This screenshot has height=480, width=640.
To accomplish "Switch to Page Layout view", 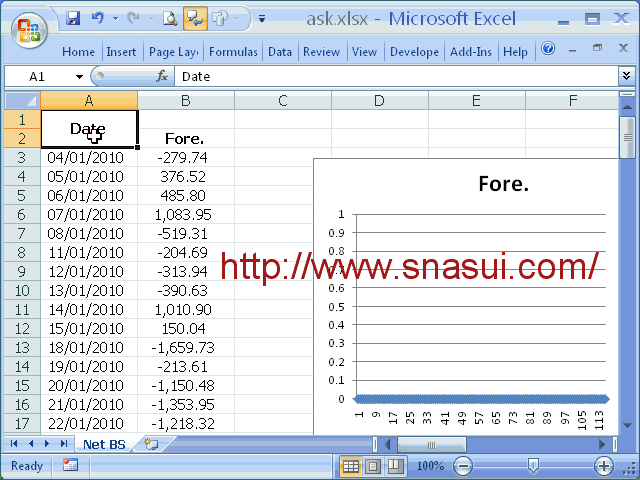I will tap(372, 466).
